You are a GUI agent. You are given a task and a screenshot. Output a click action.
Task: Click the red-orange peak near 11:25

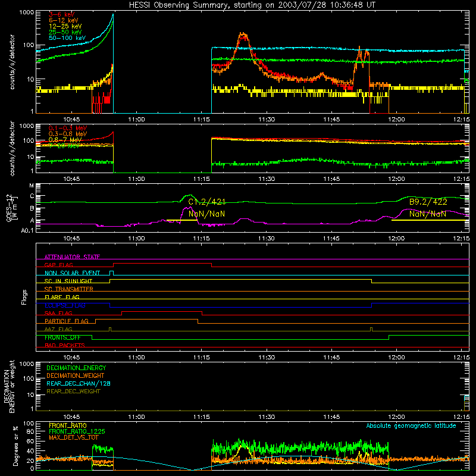tap(243, 36)
